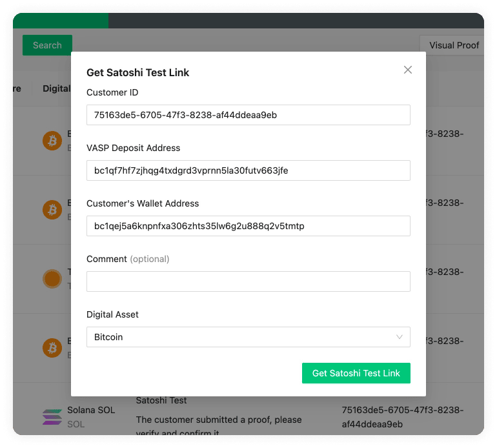The height and width of the screenshot is (448, 497).
Task: Select the Customer's Wallet Address field
Action: (x=248, y=226)
